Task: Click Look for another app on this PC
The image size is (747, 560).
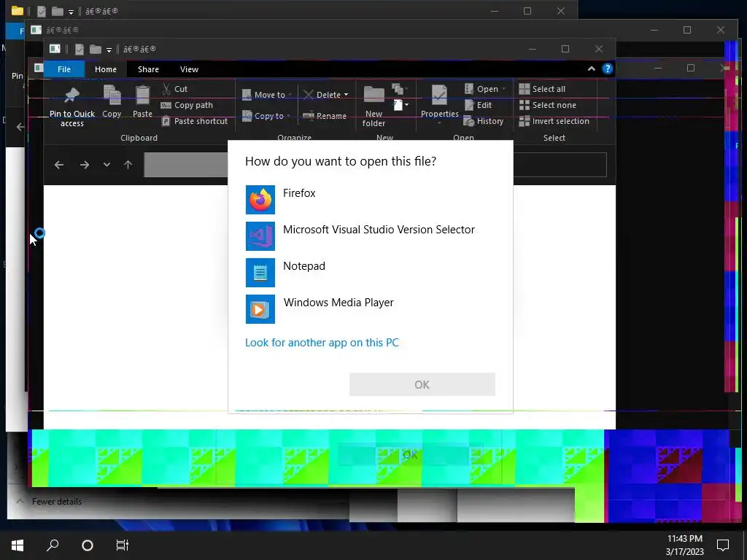Action: 322,343
